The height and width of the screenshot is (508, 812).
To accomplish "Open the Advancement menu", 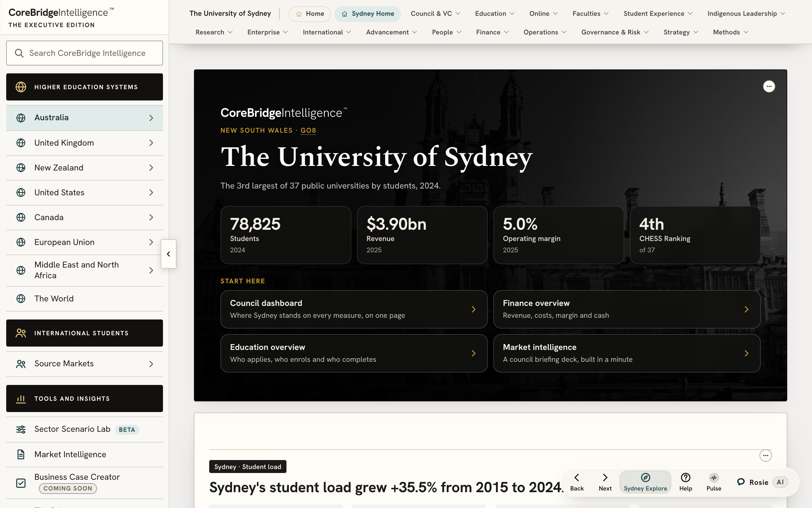I will coord(391,32).
